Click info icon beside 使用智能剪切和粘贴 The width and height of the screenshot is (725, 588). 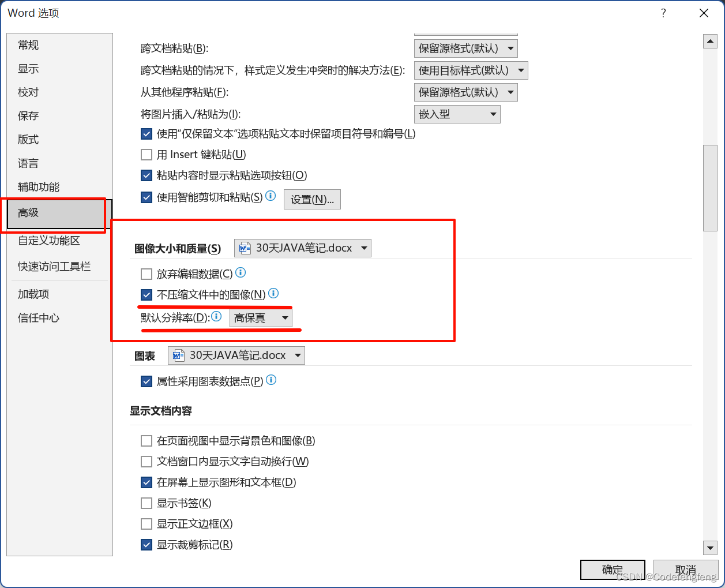click(271, 196)
